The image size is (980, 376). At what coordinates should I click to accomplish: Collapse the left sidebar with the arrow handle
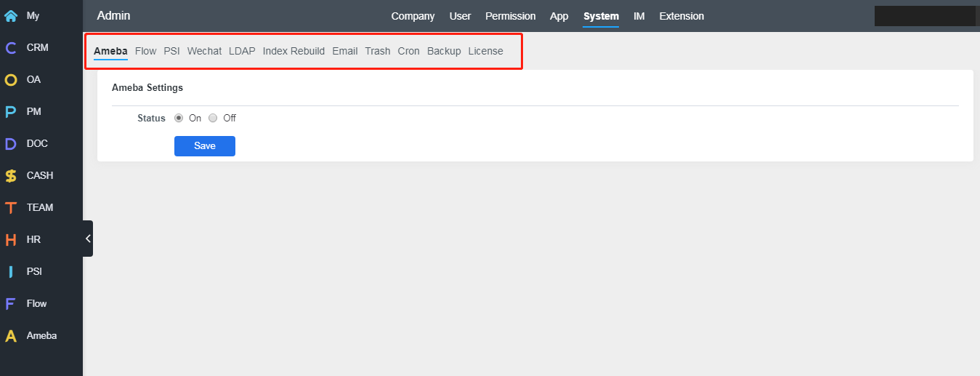[x=88, y=239]
